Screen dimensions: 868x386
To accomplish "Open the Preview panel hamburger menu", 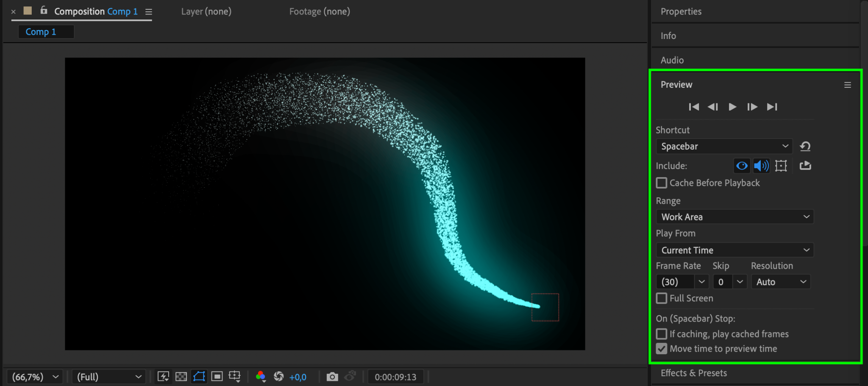I will (x=848, y=85).
